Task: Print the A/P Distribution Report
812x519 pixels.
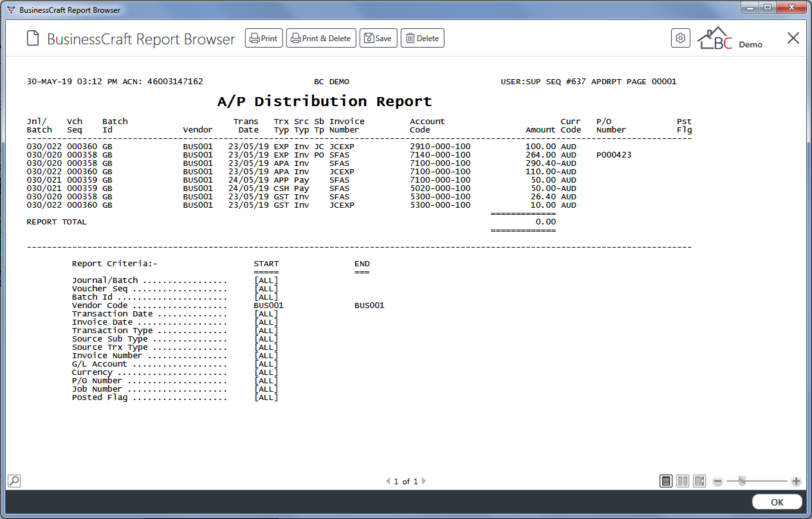Action: click(x=264, y=39)
